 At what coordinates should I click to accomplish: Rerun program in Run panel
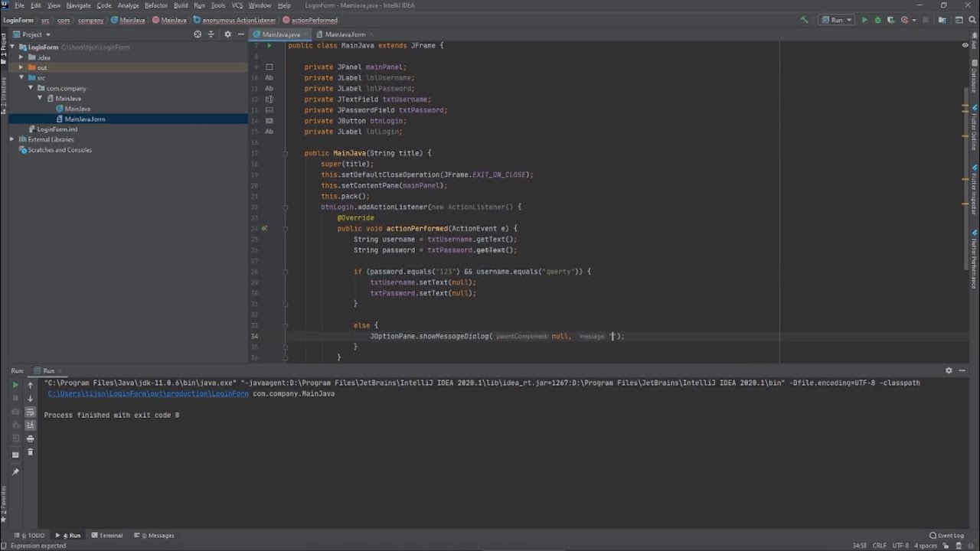coord(15,385)
